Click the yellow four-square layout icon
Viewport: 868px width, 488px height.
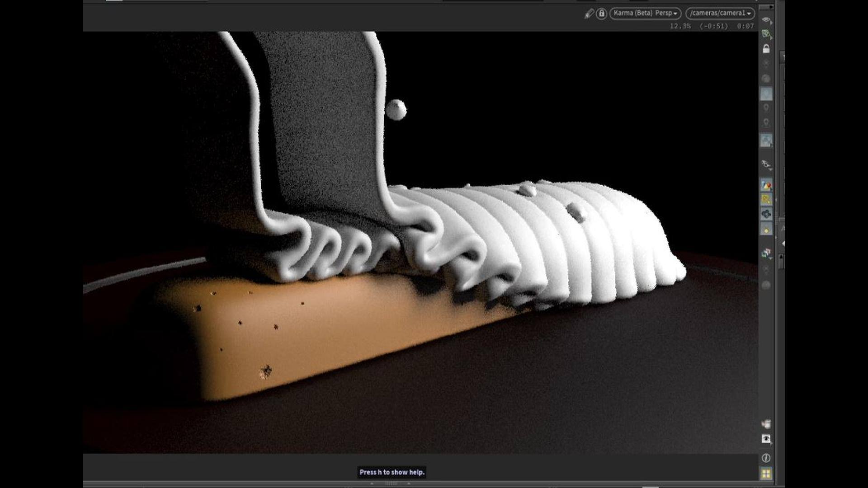coord(766,474)
